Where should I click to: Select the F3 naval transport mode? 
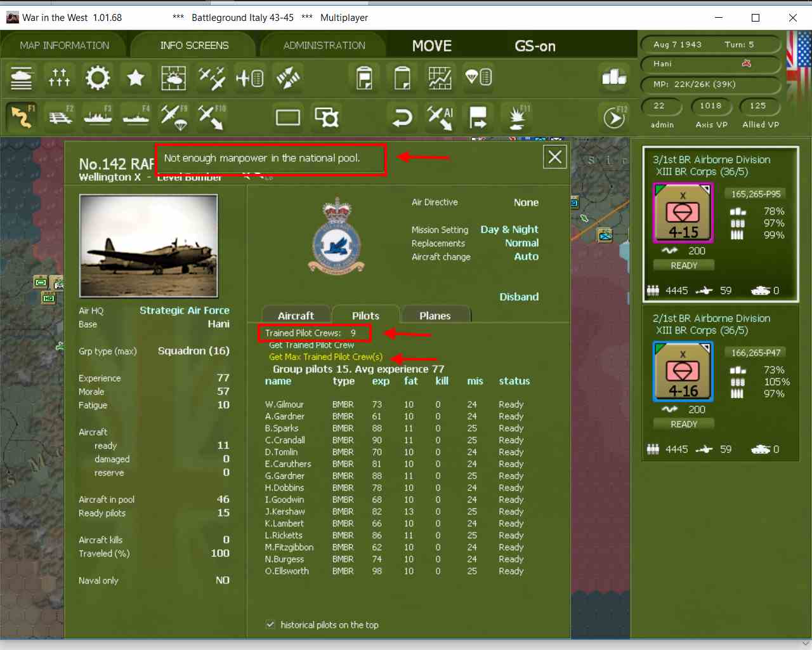coord(98,117)
